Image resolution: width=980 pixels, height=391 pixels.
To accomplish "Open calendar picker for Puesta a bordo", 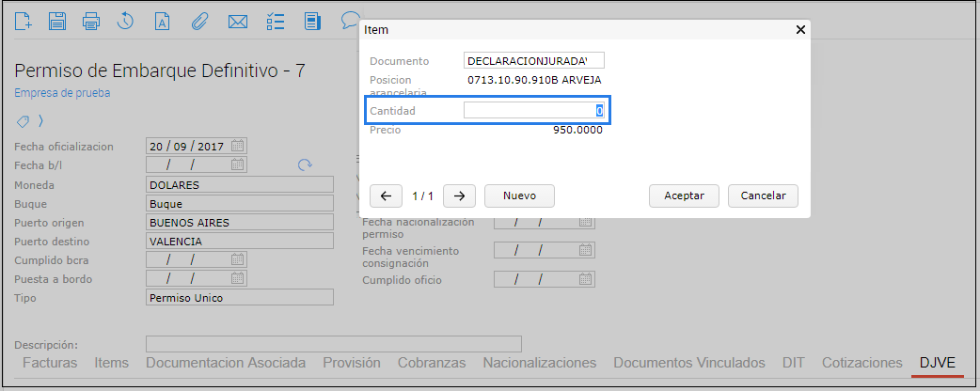I will tap(238, 278).
